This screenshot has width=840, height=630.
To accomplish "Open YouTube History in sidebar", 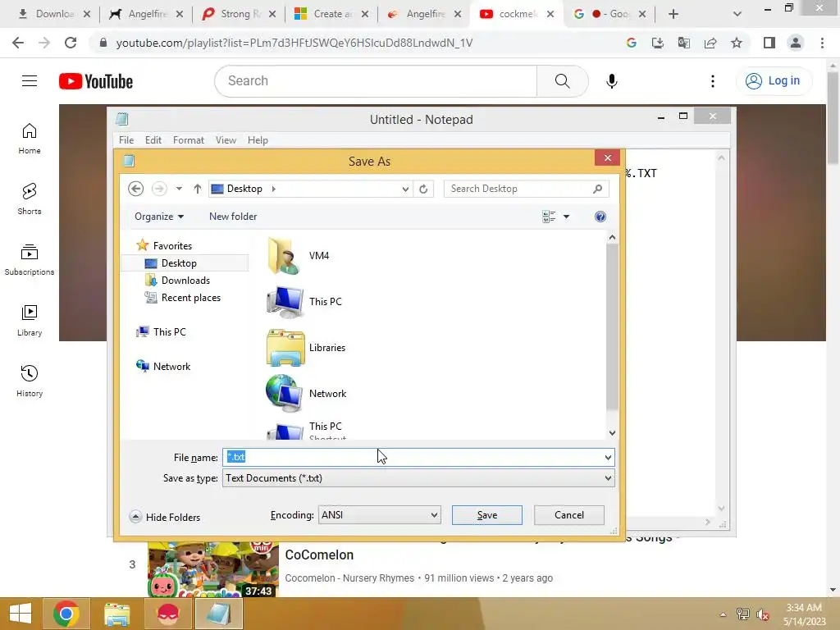I will tap(30, 381).
